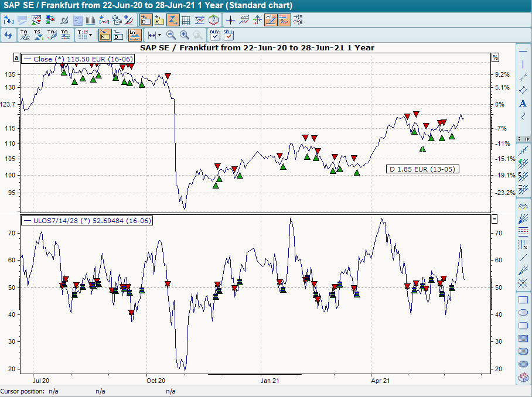Select the crosshair cursor tool
532x397 pixels.
click(x=231, y=19)
